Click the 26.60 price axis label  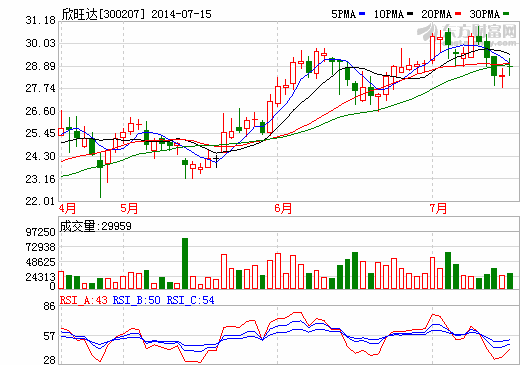click(x=40, y=111)
